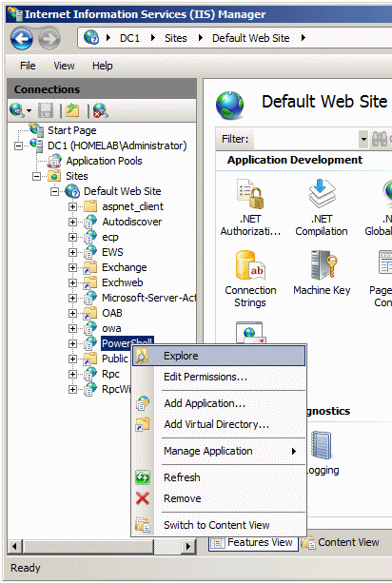Open dropdown arrow next to Create Connection

[x=29, y=111]
